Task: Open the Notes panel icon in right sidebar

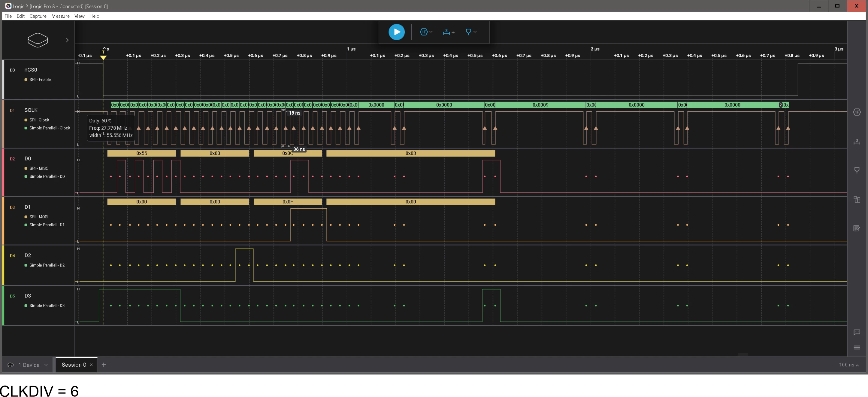Action: click(x=857, y=229)
